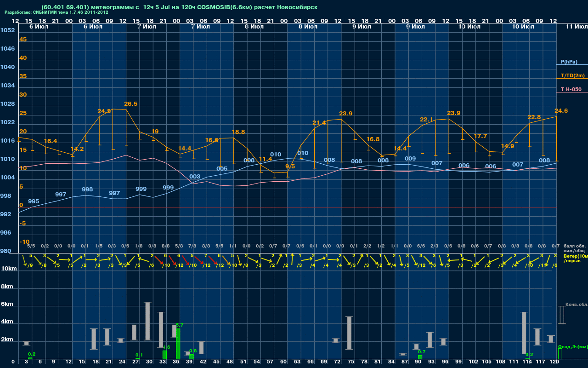The width and height of the screenshot is (588, 368).
Task: Click the pressure axis label 980
Action: tap(6, 251)
